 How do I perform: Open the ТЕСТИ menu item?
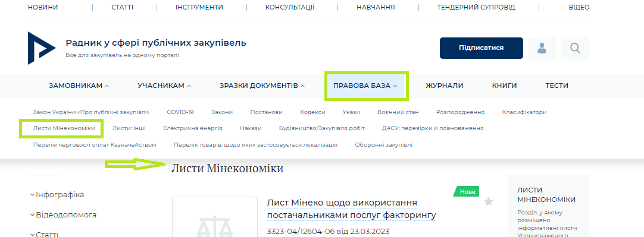tap(557, 86)
